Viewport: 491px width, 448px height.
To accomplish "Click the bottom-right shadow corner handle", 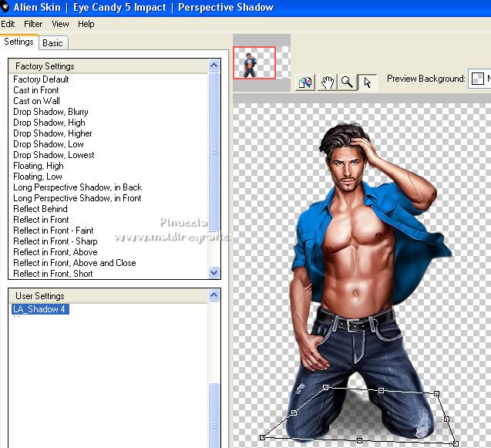I will coord(456,443).
